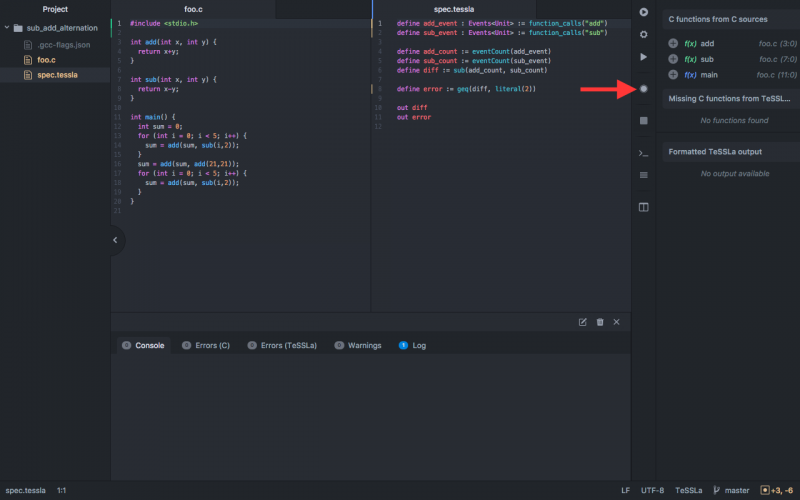
Task: Open the Log tab
Action: (412, 345)
